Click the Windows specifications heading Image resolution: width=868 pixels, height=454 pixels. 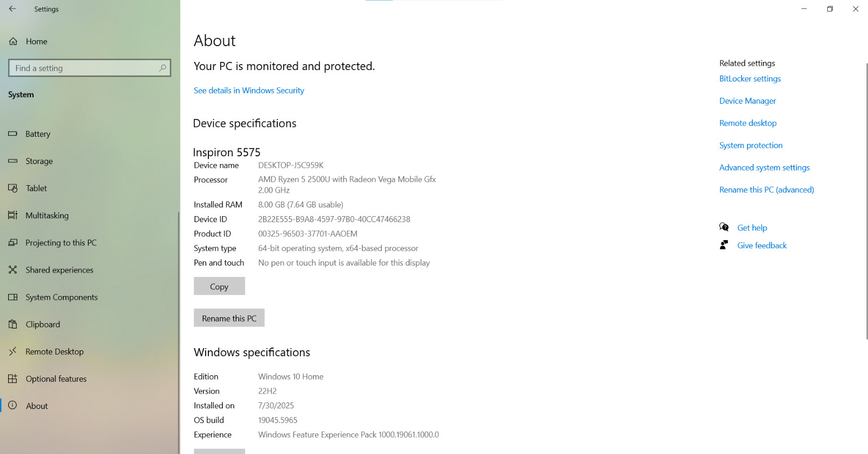252,352
